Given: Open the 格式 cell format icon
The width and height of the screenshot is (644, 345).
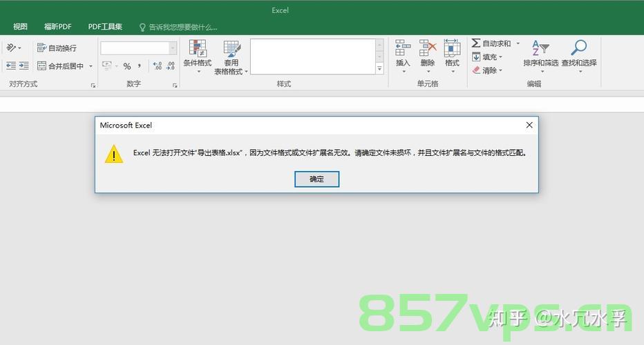Looking at the screenshot, I should (x=452, y=48).
